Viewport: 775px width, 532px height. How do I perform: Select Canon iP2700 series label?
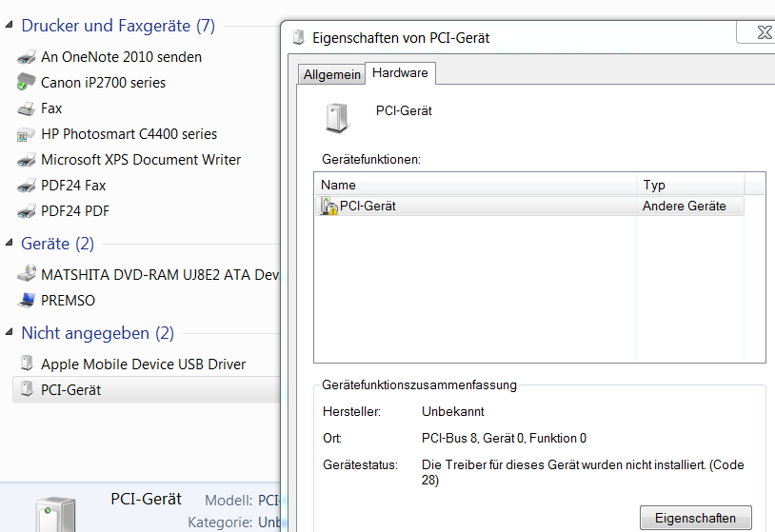pos(103,83)
